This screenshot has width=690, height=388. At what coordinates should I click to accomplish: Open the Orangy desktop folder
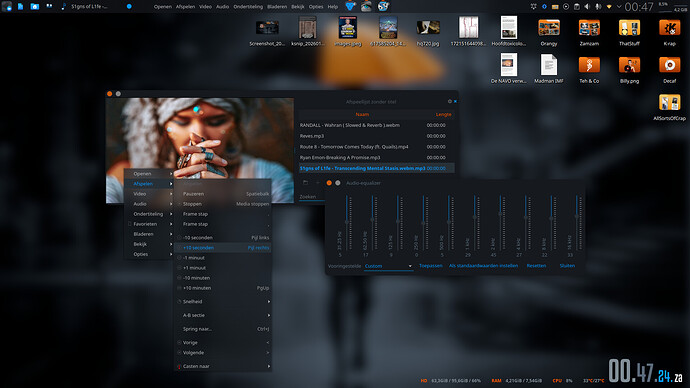[x=549, y=28]
